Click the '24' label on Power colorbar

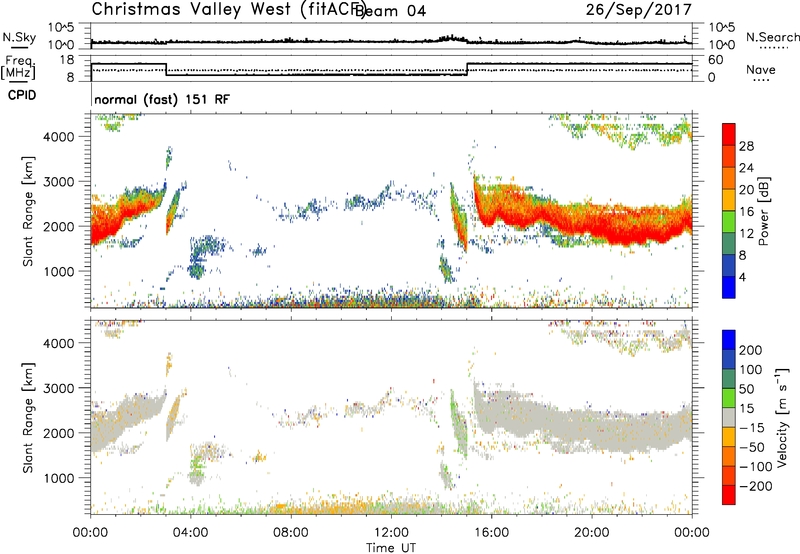click(x=746, y=168)
